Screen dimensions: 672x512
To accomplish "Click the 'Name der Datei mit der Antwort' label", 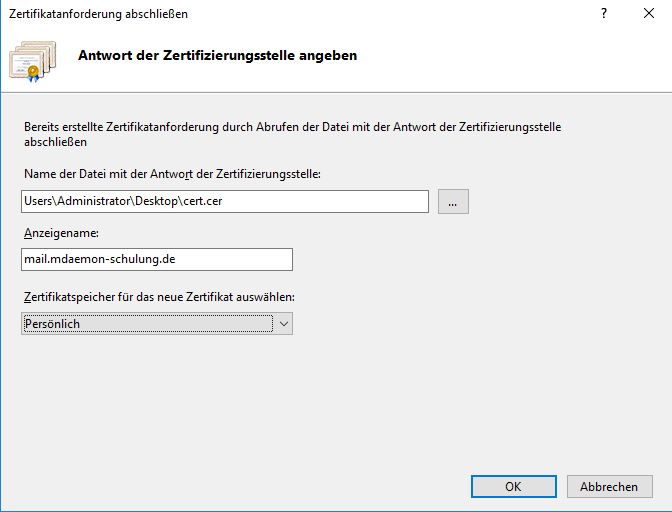I will (x=171, y=174).
